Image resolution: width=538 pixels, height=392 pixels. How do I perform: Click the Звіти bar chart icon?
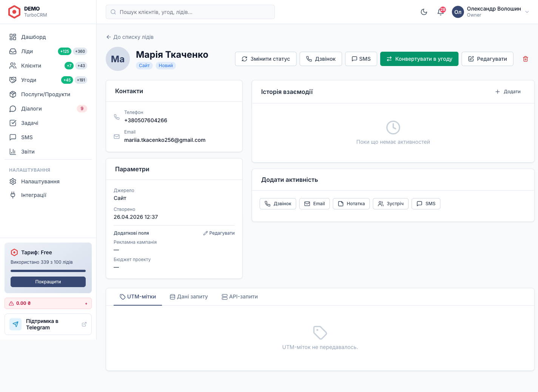(x=13, y=152)
